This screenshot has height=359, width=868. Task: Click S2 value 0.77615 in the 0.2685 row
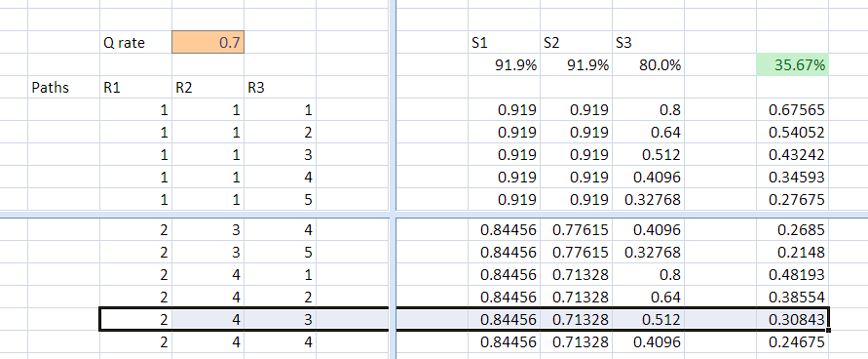pyautogui.click(x=577, y=230)
